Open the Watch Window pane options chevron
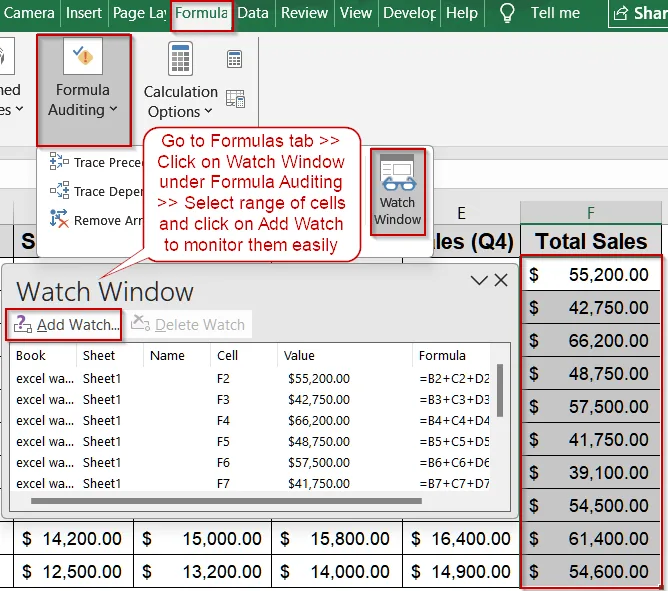This screenshot has height=591, width=668. tap(479, 280)
